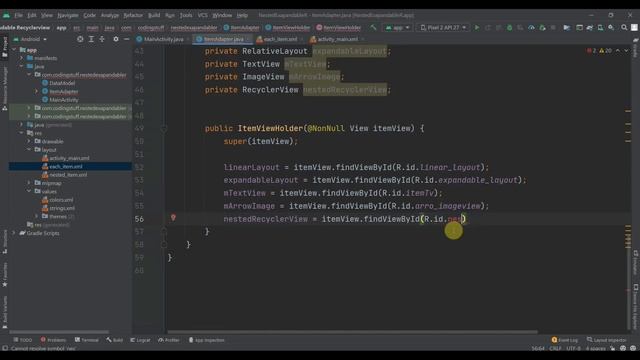Open the Refactor menu
640x360 pixels.
(133, 15)
